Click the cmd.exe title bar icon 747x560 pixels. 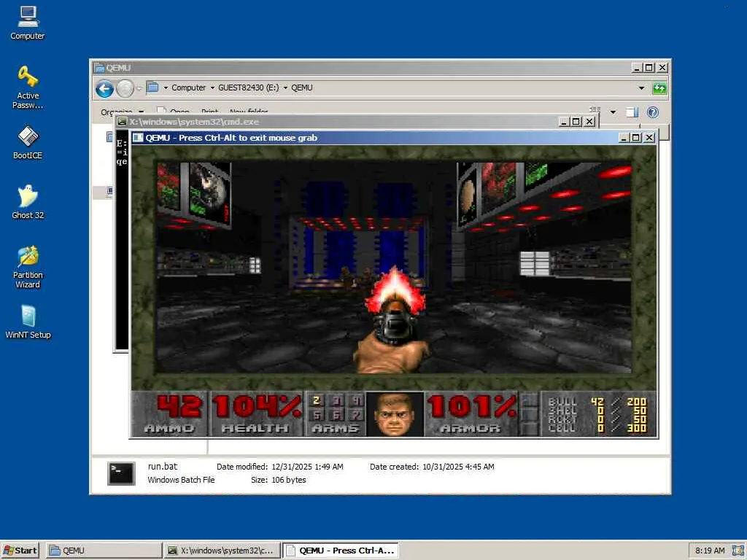(123, 122)
